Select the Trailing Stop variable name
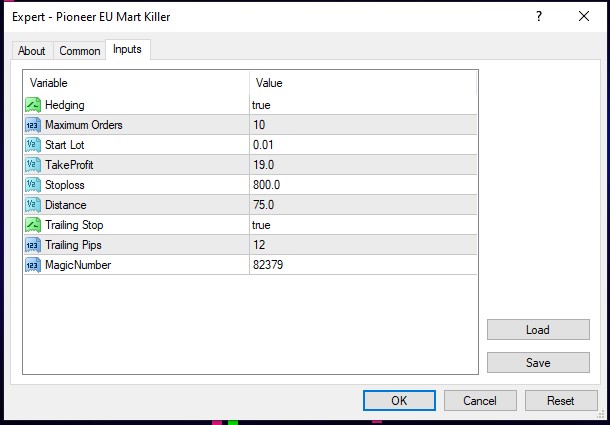 [x=74, y=225]
